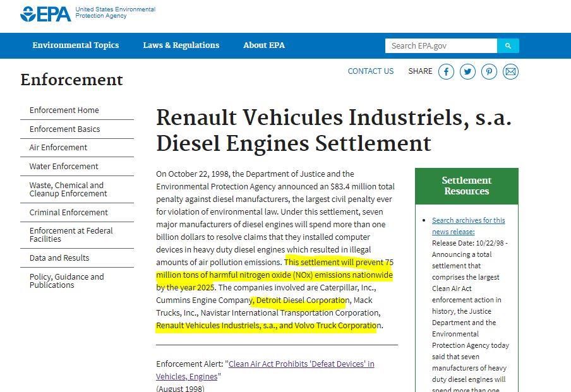The height and width of the screenshot is (392, 571).
Task: Share page on Facebook
Action: click(x=446, y=72)
